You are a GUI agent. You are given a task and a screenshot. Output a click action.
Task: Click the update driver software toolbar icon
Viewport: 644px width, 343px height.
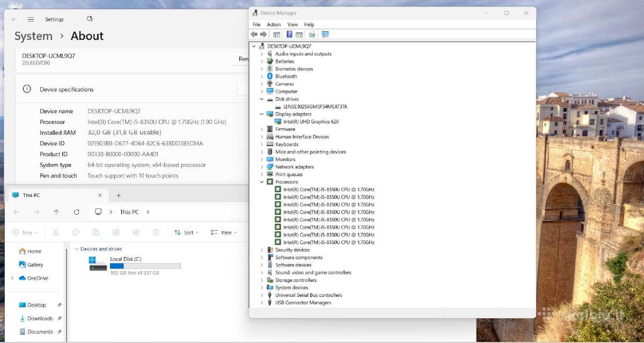click(x=312, y=34)
